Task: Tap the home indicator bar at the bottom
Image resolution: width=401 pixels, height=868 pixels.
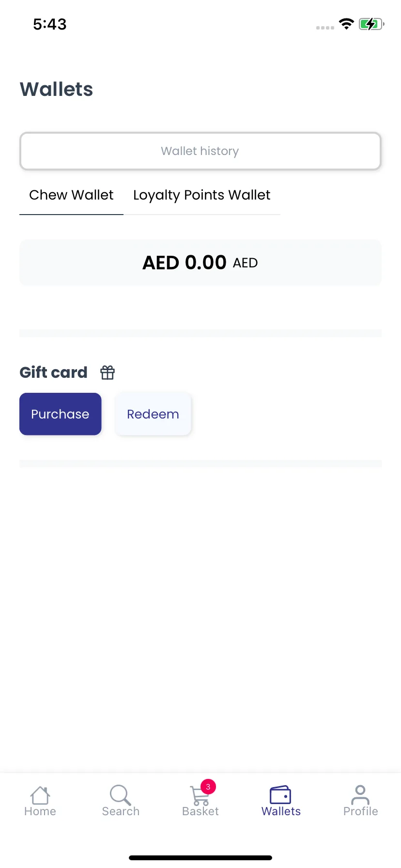Action: (200, 858)
